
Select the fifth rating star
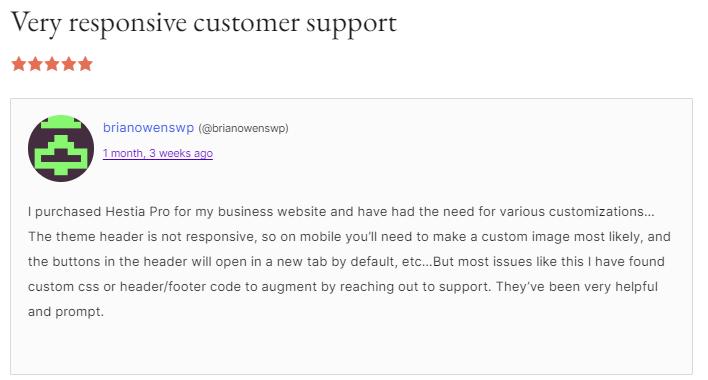(85, 64)
